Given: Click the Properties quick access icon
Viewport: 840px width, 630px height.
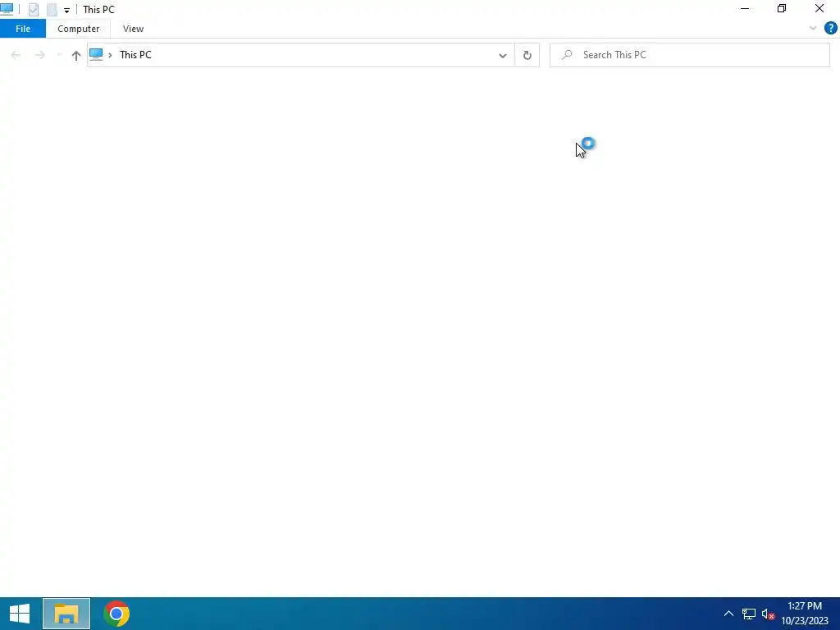Looking at the screenshot, I should (33, 10).
